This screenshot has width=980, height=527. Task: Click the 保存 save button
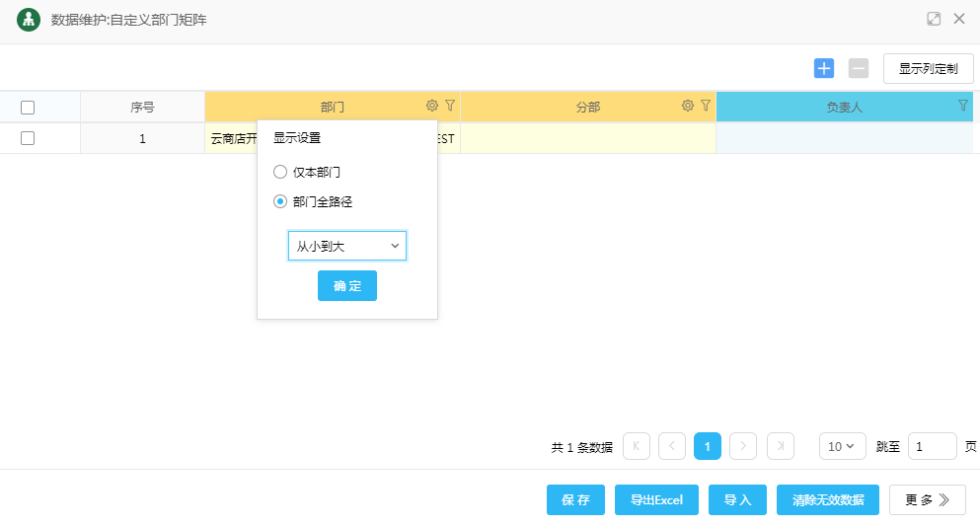(x=575, y=500)
